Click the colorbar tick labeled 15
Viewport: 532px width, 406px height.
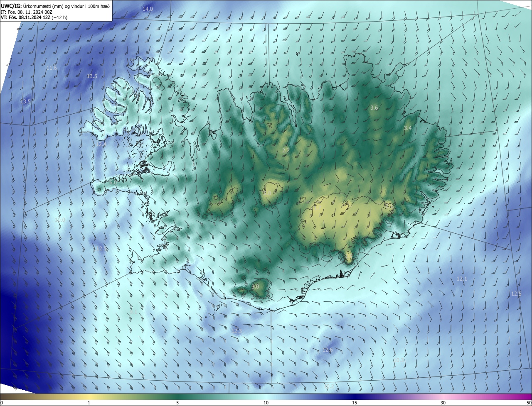(355, 403)
